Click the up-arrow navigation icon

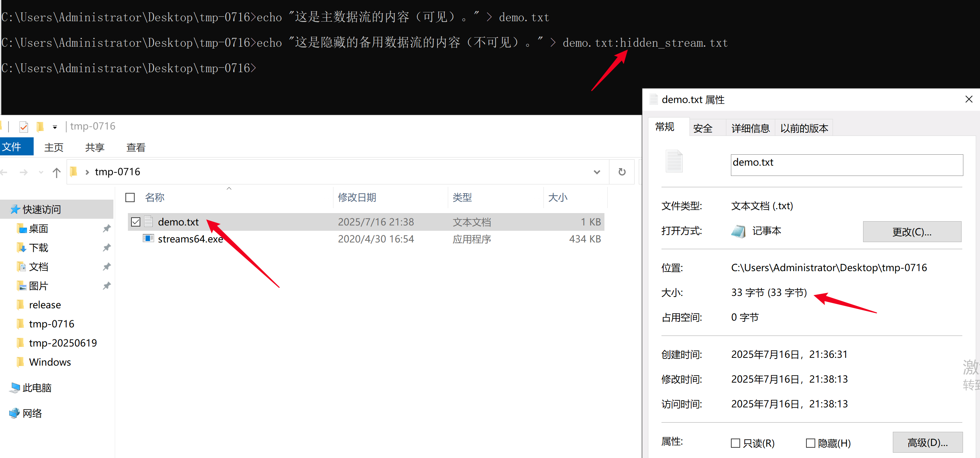pos(57,173)
